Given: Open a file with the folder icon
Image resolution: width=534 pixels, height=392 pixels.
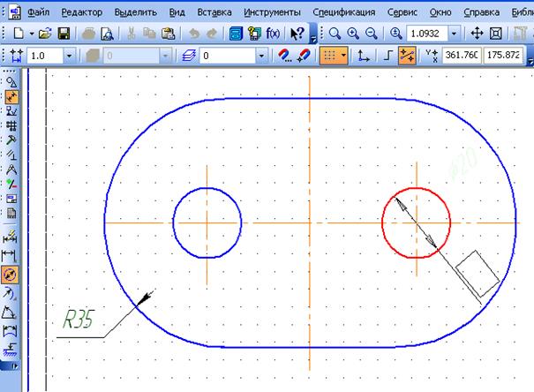Looking at the screenshot, I should tap(47, 34).
